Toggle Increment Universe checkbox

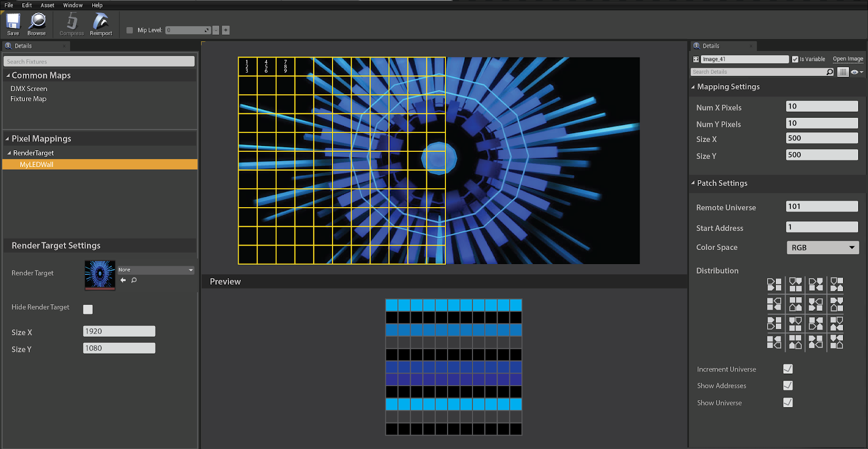click(788, 369)
